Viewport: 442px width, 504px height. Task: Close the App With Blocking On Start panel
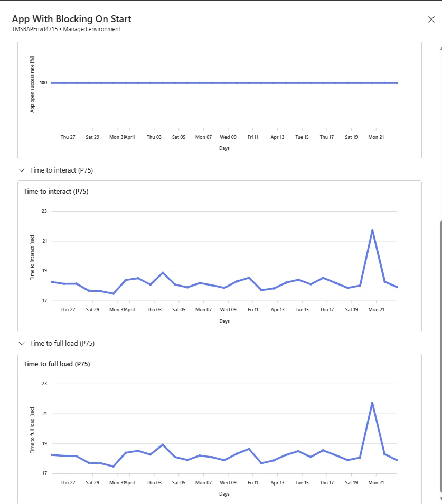point(431,19)
